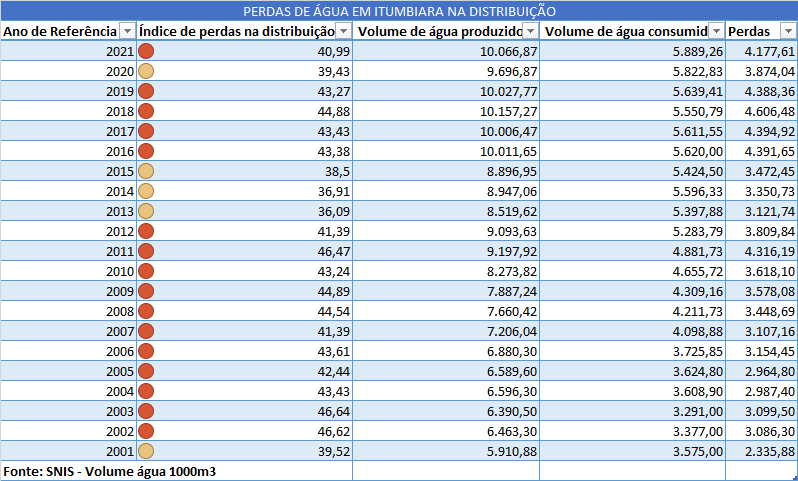The height and width of the screenshot is (481, 798).
Task: Select the title cell PERDAS DE ÁGUA EM ITUMBIARA
Action: [399, 11]
